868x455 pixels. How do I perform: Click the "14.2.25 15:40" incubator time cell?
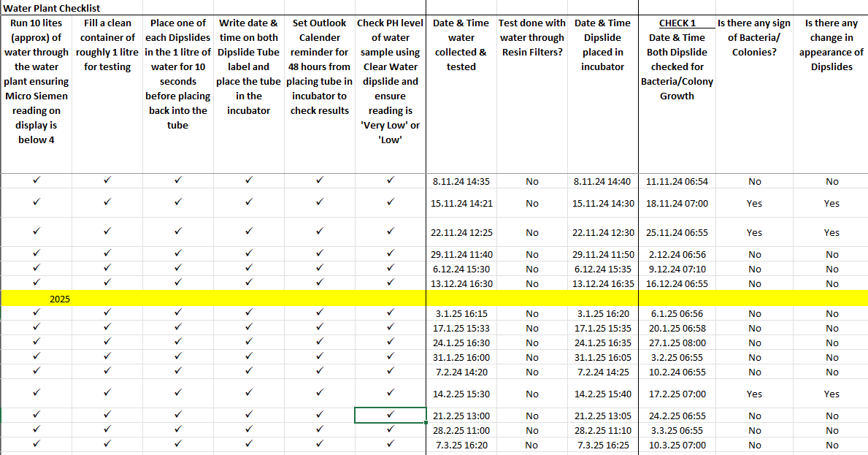click(x=603, y=394)
